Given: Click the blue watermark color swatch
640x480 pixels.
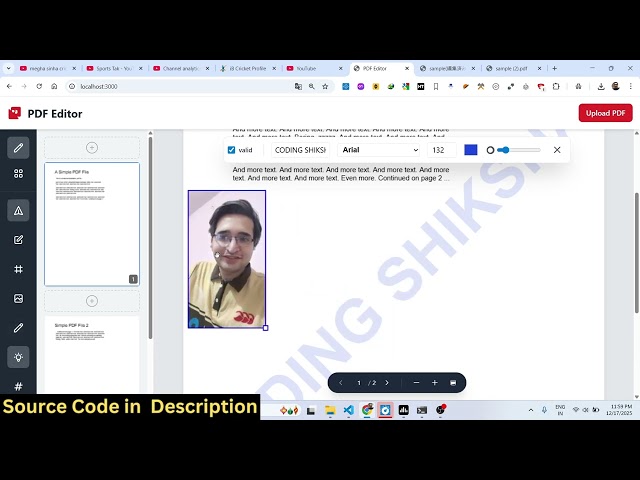Looking at the screenshot, I should (x=471, y=150).
